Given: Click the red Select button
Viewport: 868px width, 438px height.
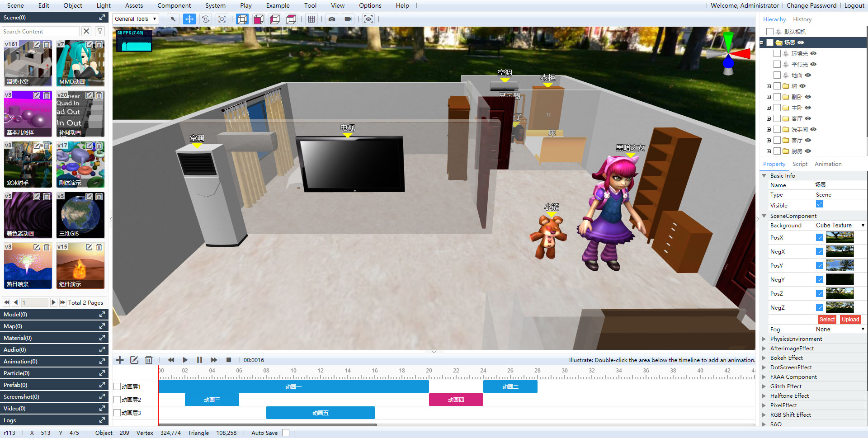Looking at the screenshot, I should coord(827,320).
